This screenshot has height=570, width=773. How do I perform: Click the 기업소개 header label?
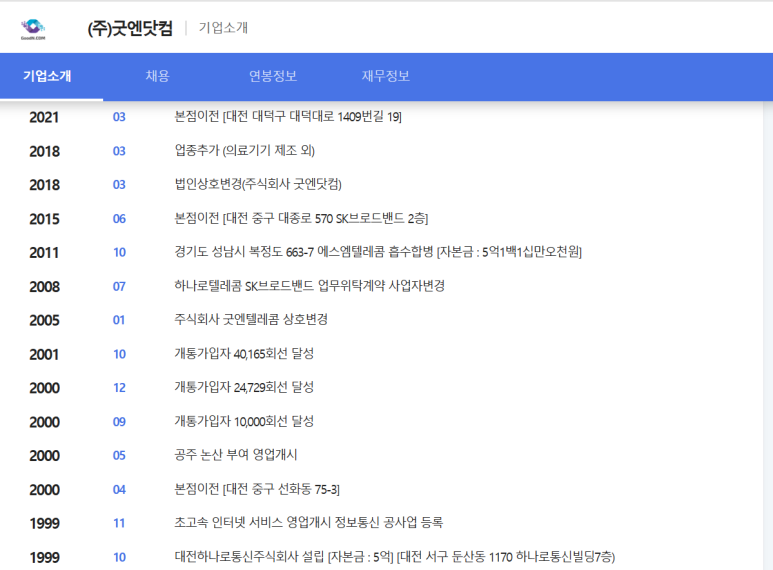click(x=223, y=28)
